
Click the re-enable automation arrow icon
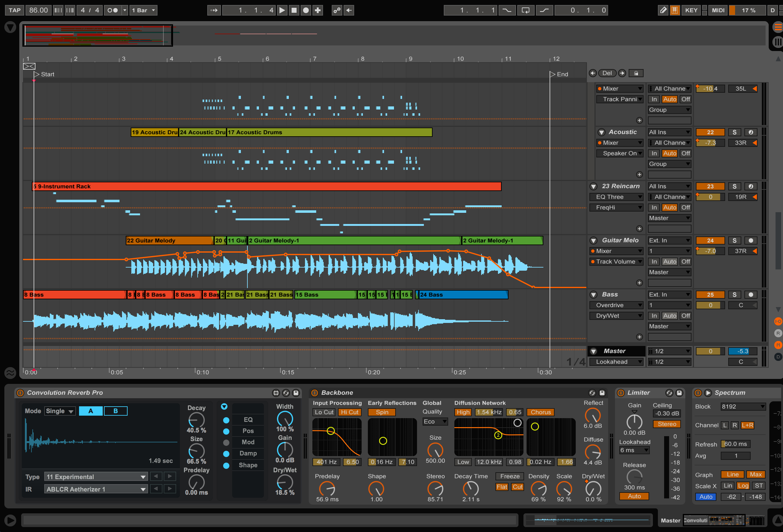click(349, 10)
